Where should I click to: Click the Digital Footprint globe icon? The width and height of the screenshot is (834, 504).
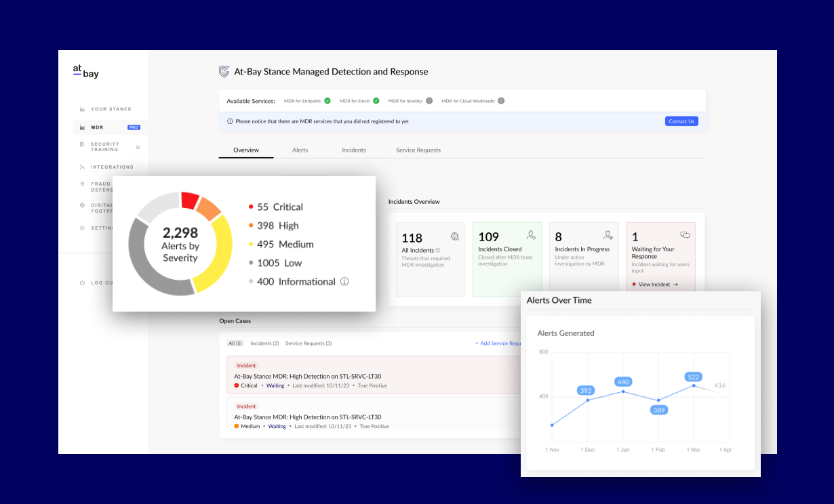point(82,205)
